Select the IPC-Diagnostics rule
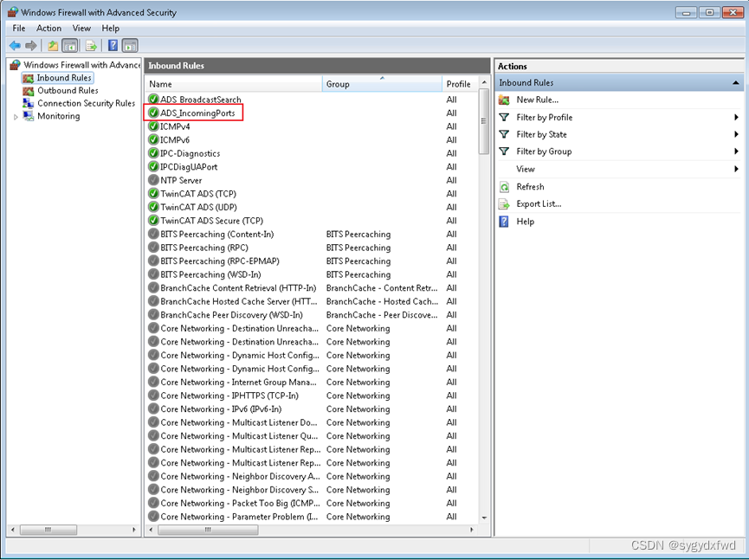This screenshot has width=749, height=560. point(190,153)
